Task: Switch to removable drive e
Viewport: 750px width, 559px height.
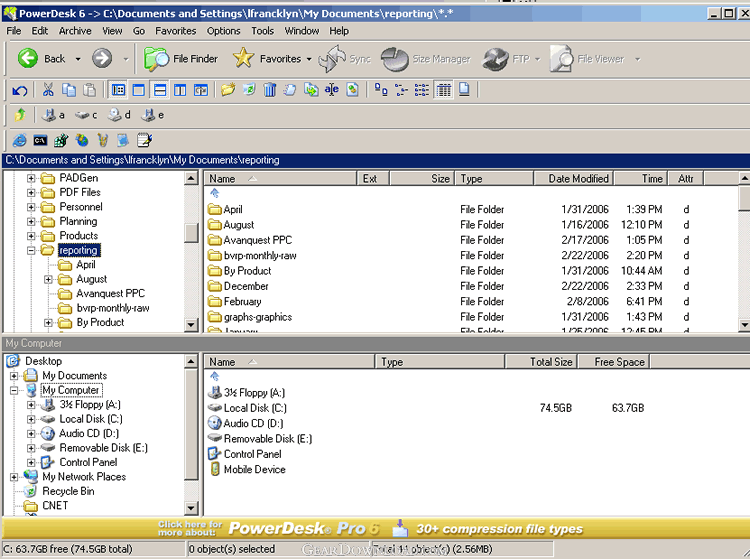Action: click(x=152, y=115)
